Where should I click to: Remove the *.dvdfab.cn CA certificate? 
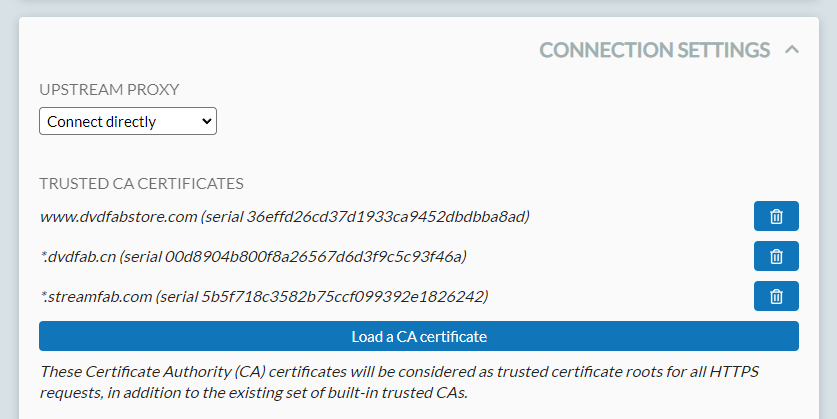[x=775, y=256]
